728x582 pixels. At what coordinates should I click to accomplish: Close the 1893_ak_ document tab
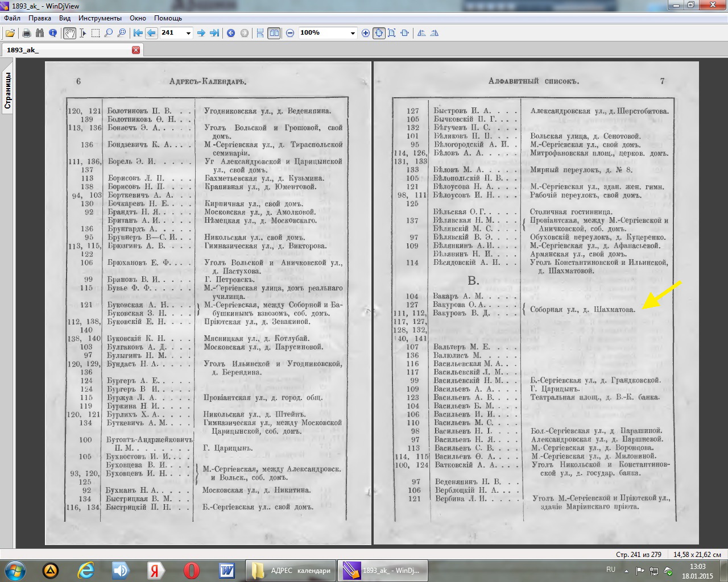136,50
